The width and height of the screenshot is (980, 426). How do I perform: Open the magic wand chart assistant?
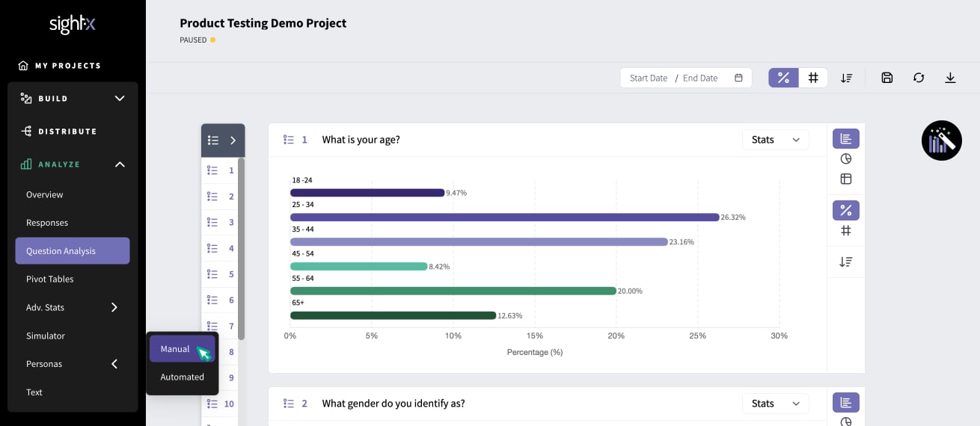coord(941,141)
